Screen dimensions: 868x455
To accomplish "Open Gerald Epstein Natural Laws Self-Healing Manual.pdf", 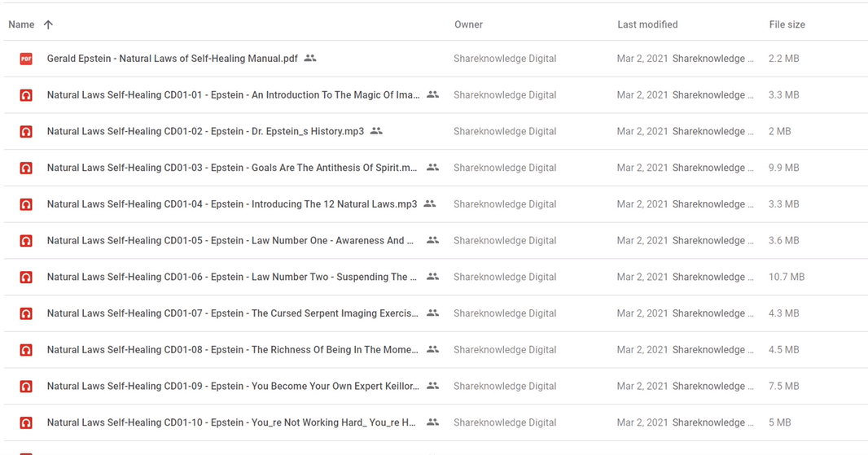I will (x=172, y=59).
